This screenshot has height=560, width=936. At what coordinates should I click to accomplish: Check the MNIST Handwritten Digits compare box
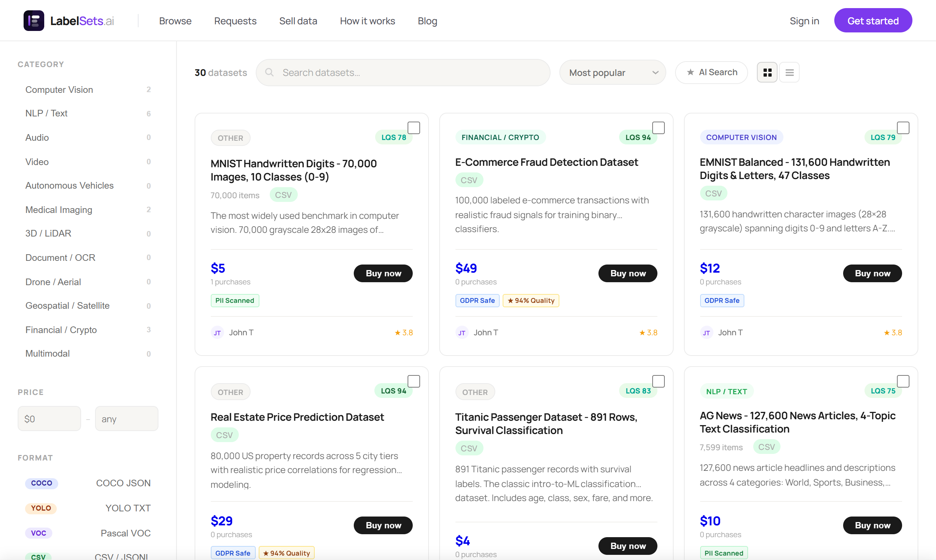pos(414,128)
